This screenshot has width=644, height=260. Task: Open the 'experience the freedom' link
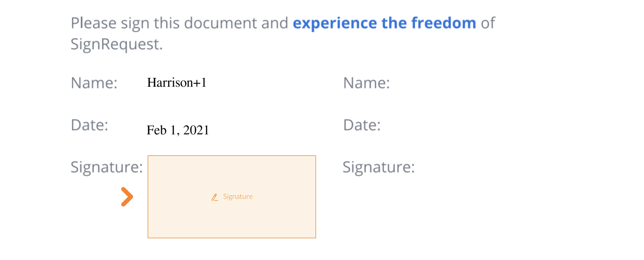384,23
